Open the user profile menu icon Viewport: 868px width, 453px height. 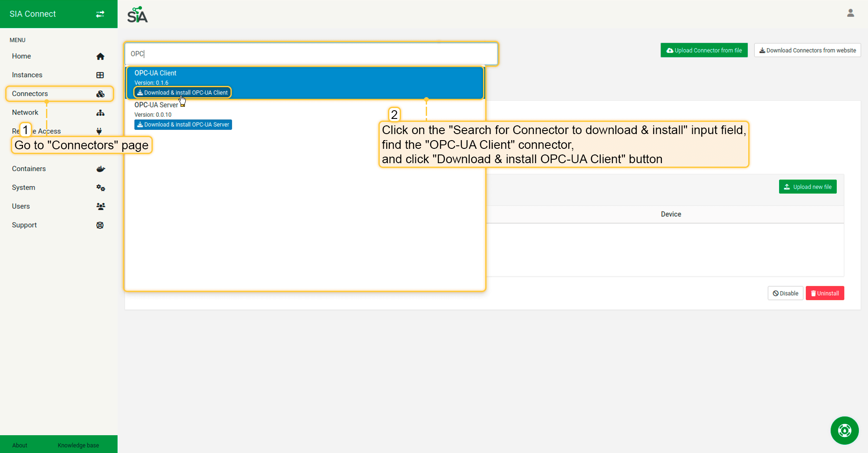(x=850, y=13)
